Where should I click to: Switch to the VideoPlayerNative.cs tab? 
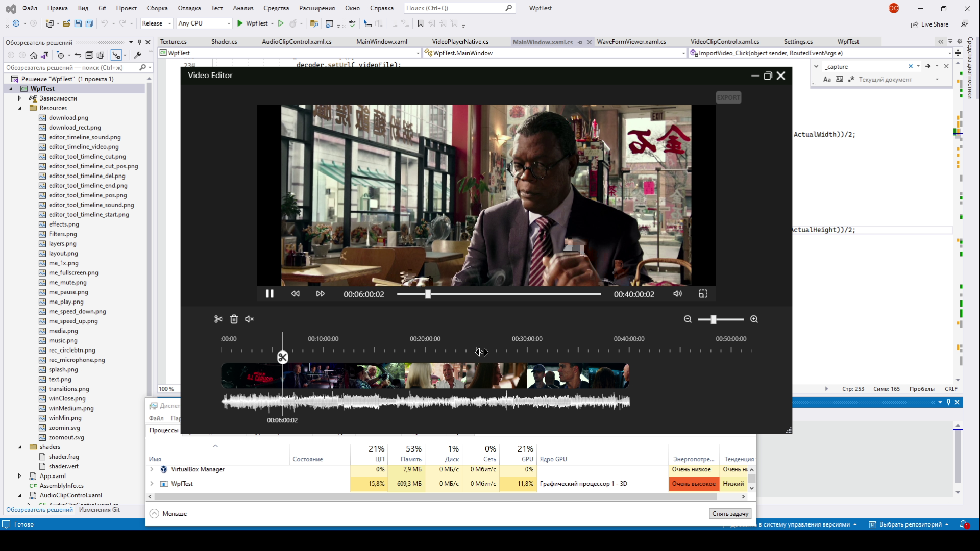[460, 42]
